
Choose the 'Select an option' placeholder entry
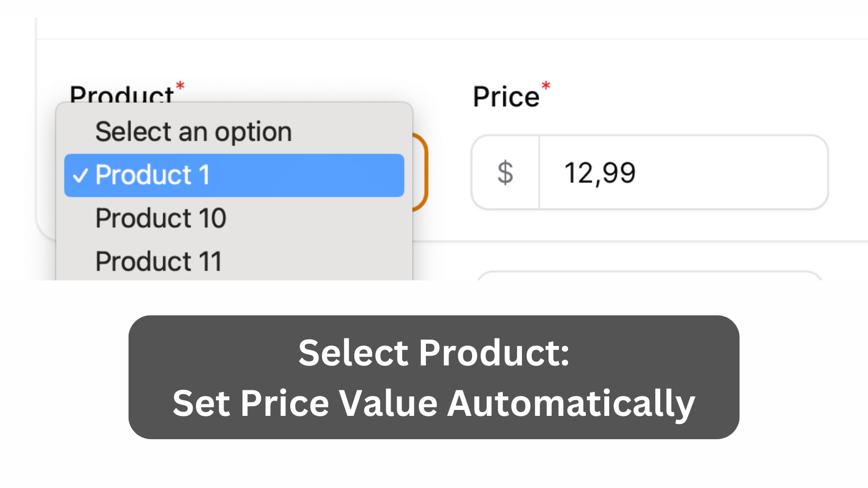[193, 132]
